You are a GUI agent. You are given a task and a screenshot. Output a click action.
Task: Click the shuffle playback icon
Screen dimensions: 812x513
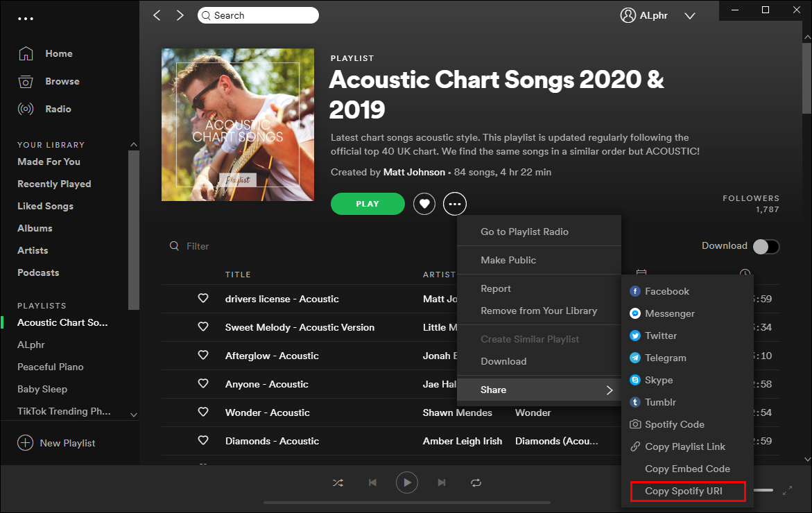338,482
